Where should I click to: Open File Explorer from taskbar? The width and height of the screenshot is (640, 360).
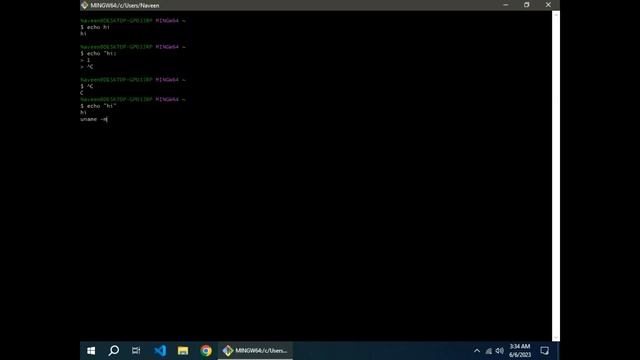(183, 351)
